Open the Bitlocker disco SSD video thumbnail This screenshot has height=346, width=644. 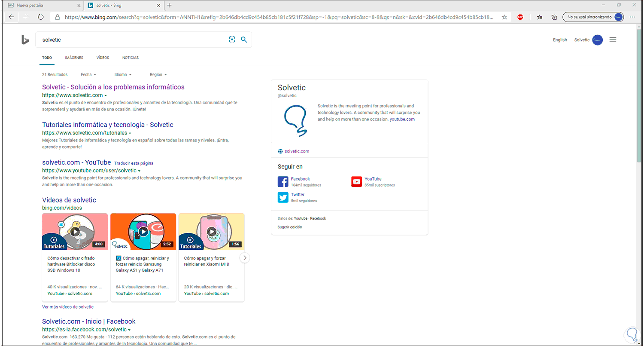[x=75, y=232]
